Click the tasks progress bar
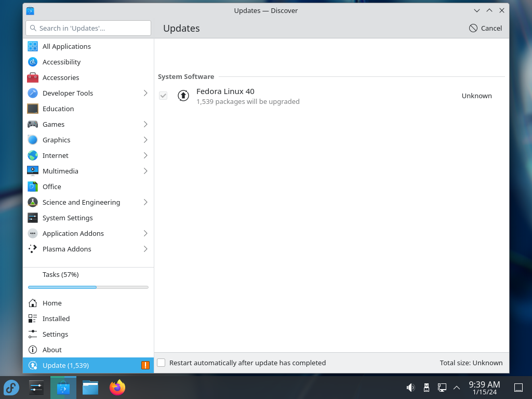The image size is (532, 399). click(x=88, y=287)
